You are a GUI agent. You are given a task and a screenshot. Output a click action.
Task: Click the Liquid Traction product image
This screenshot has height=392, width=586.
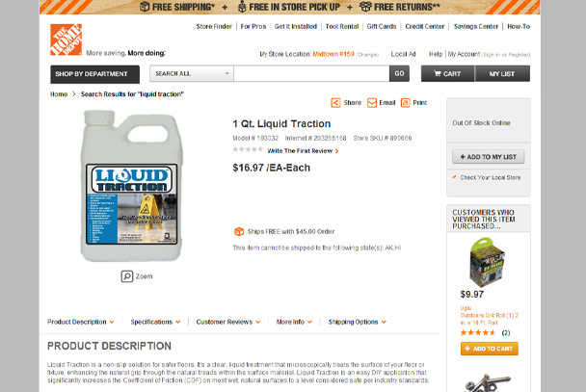(131, 186)
